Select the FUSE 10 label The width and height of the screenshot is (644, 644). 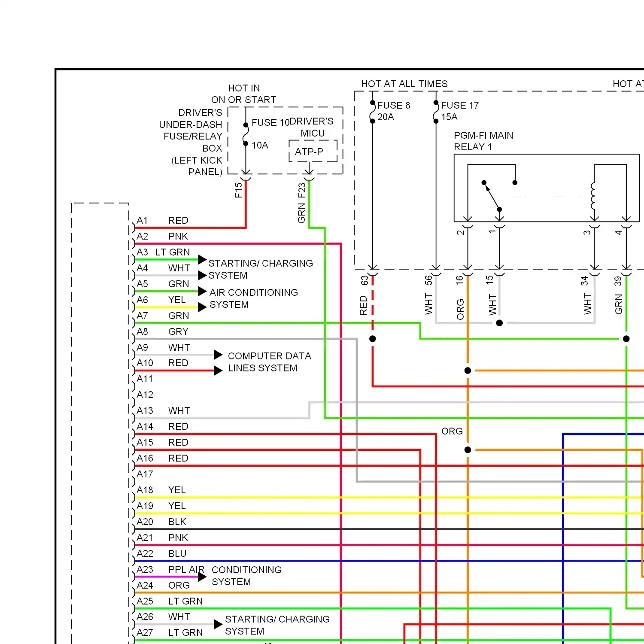click(271, 122)
